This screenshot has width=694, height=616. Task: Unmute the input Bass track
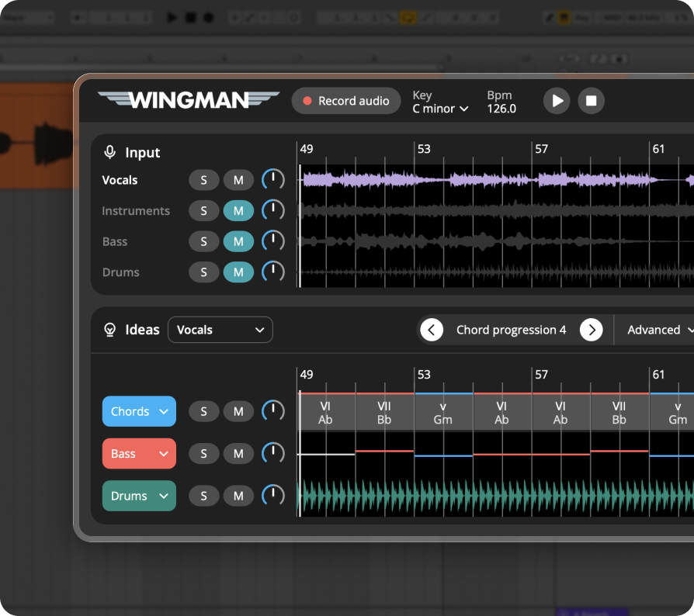point(238,241)
